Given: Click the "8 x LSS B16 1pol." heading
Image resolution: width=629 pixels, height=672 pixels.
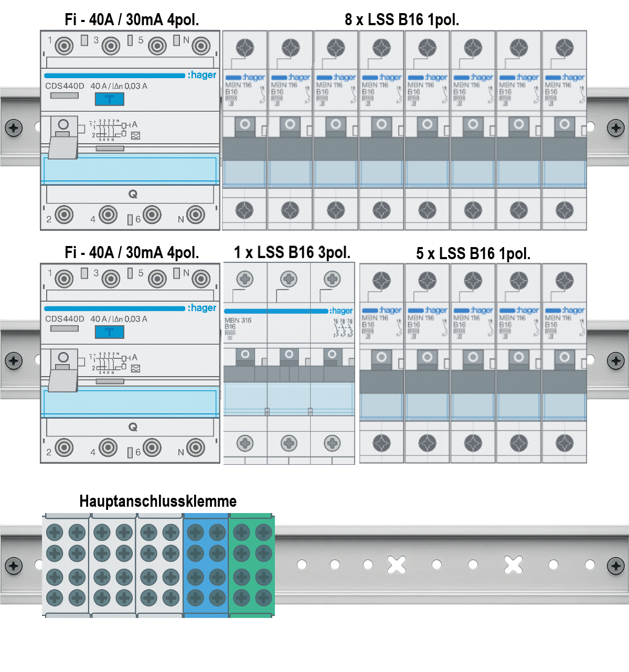Looking at the screenshot, I should (402, 20).
